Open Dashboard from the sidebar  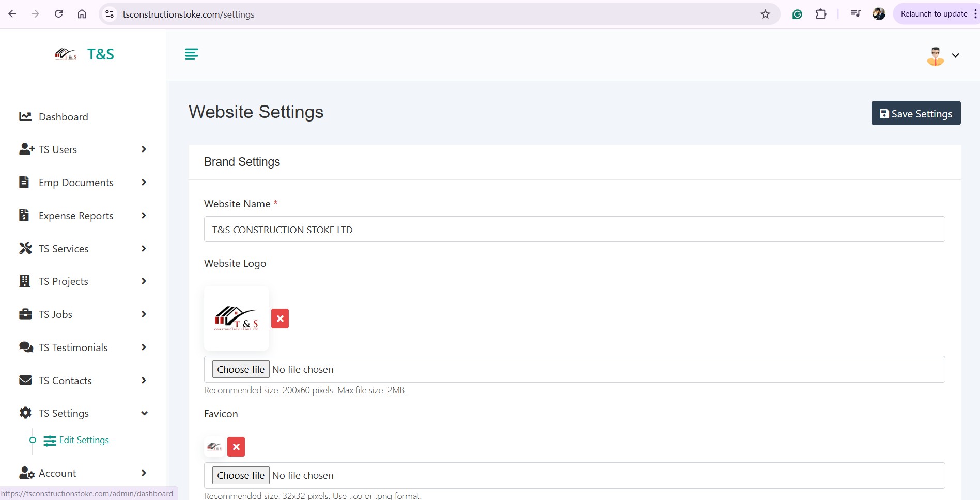click(x=63, y=117)
